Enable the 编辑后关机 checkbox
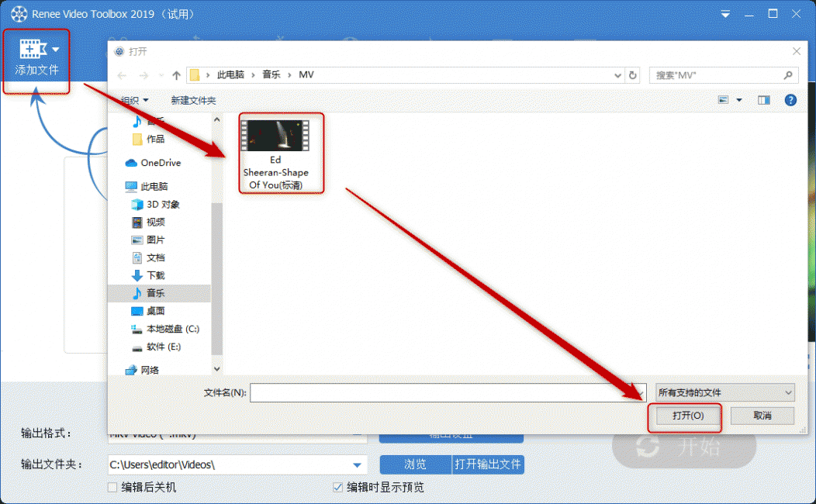The image size is (816, 504). click(x=112, y=488)
